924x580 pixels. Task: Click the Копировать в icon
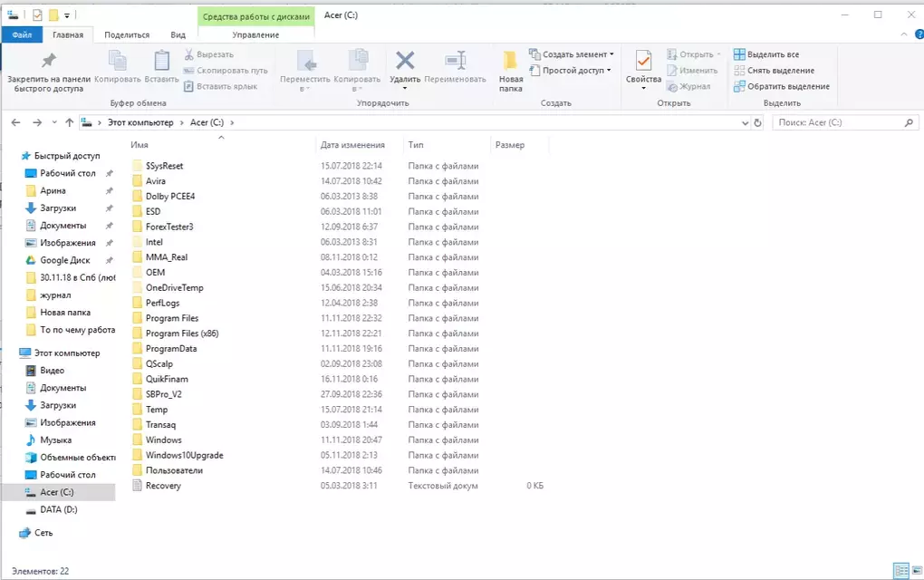click(358, 61)
